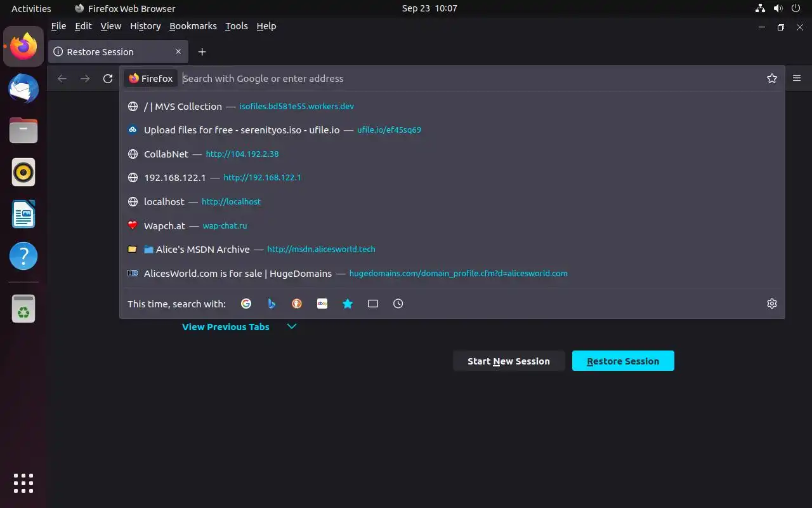This screenshot has height=508, width=812.
Task: Close the Restore Session tab
Action: click(178, 51)
